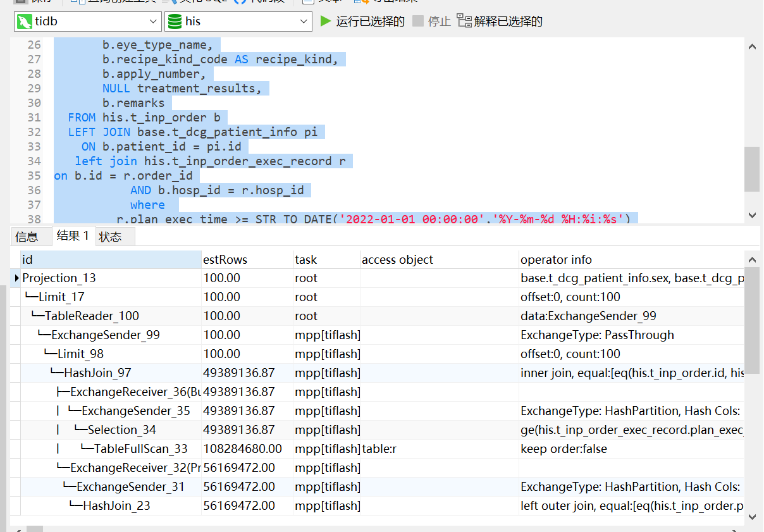Click the root task cell of Projection_13
The image size is (764, 532).
pyautogui.click(x=327, y=278)
